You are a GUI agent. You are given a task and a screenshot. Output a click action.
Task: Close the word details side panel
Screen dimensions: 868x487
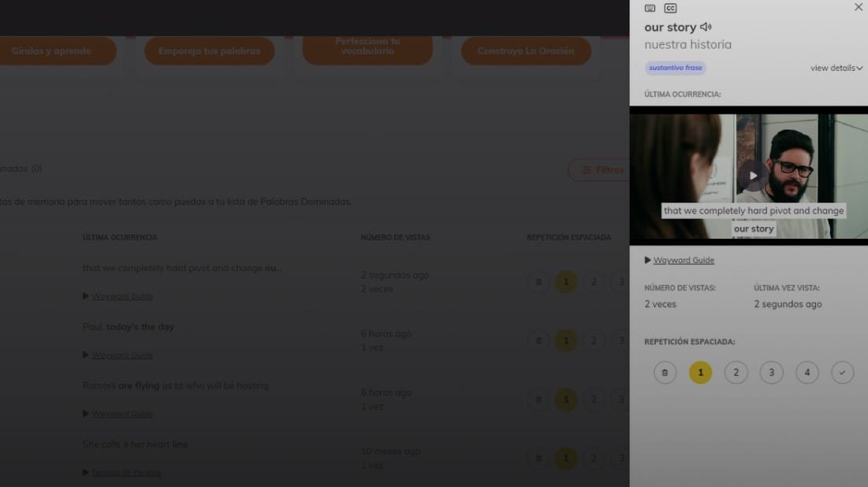click(858, 7)
